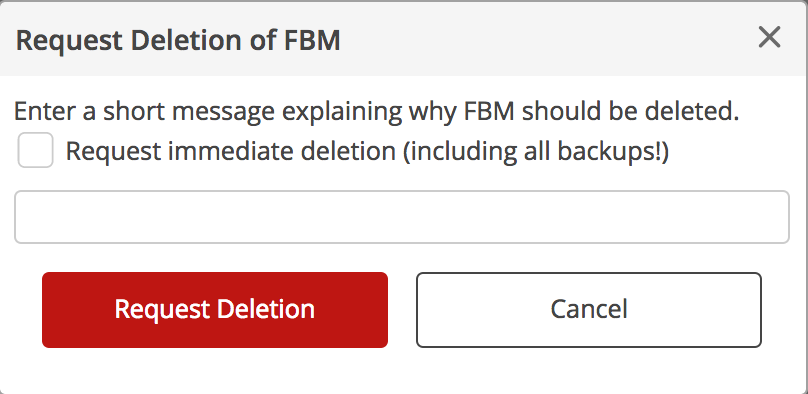Screen dimensions: 808x394
Task: Click the Cancel button
Action: click(589, 310)
